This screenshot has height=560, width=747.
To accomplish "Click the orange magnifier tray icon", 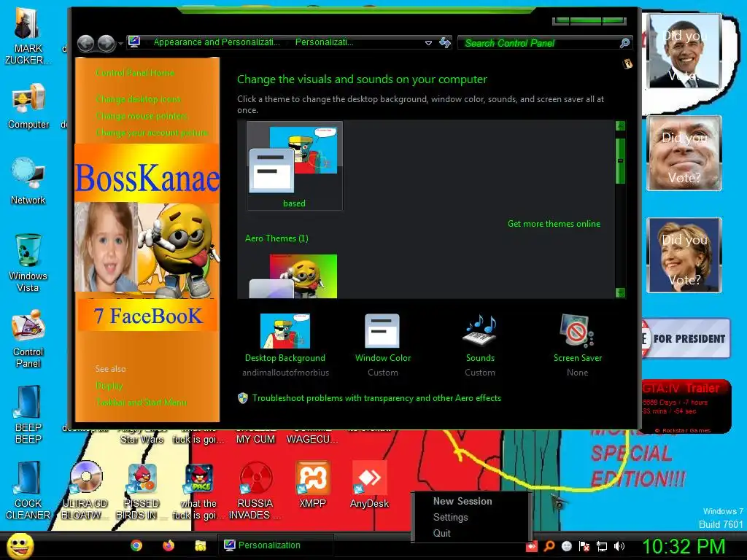I will [x=549, y=546].
